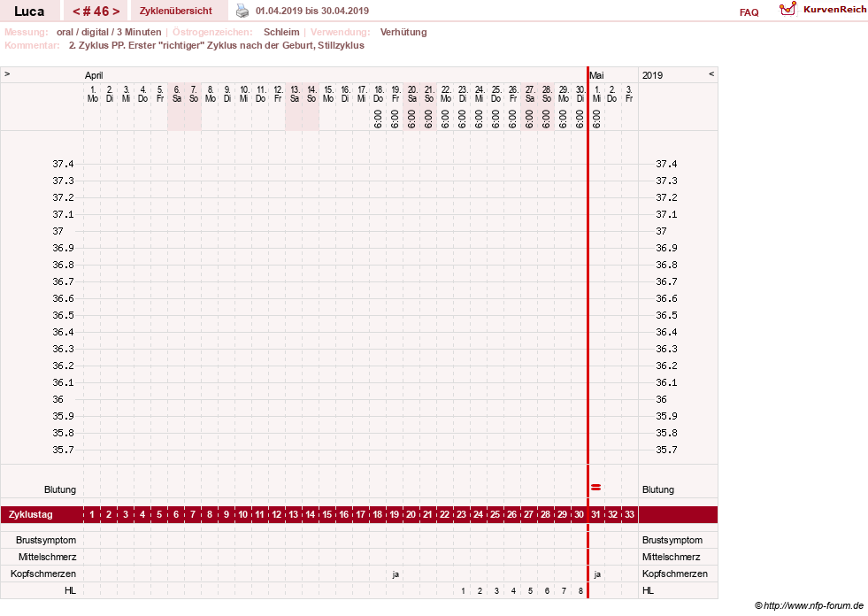Go to previous cycle arrow before #46

[x=76, y=12]
